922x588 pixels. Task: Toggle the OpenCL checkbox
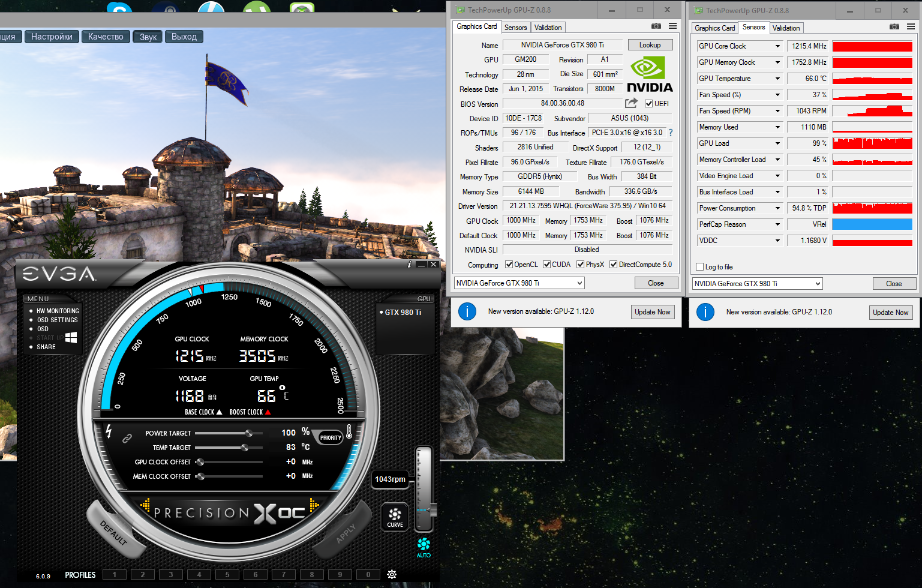(509, 265)
